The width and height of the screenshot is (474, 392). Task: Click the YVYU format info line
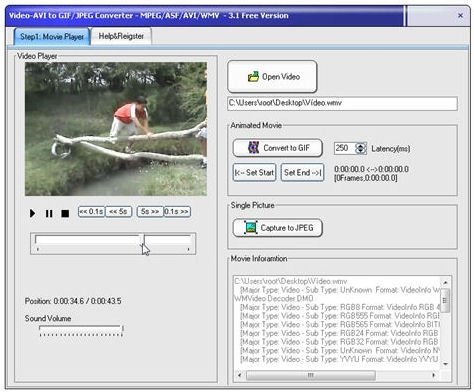339,359
